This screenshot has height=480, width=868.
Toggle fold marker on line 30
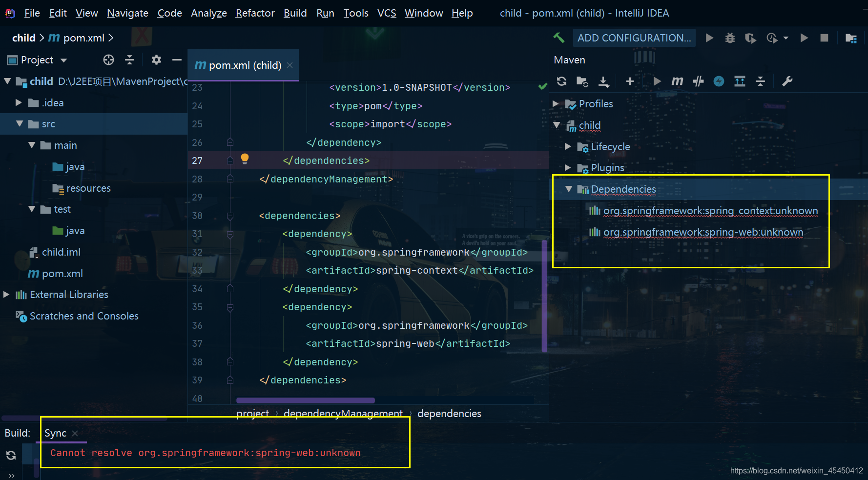(x=230, y=216)
